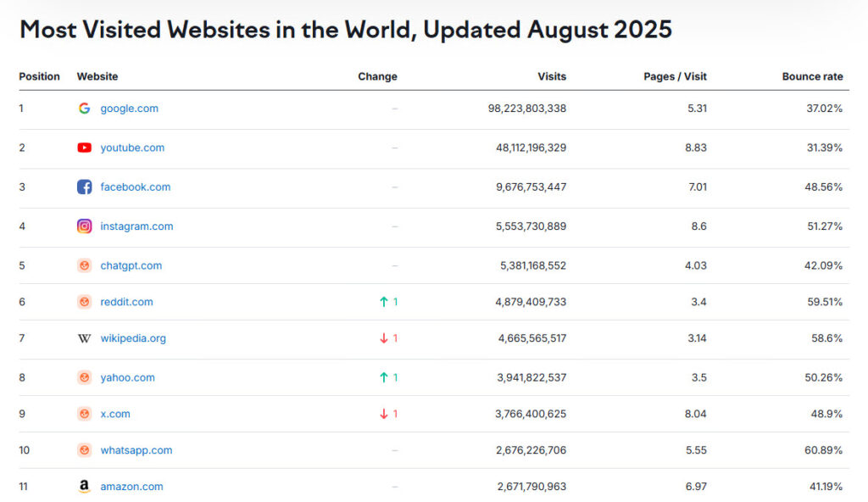The height and width of the screenshot is (502, 868).
Task: Open the youtube.com link
Action: click(x=132, y=148)
